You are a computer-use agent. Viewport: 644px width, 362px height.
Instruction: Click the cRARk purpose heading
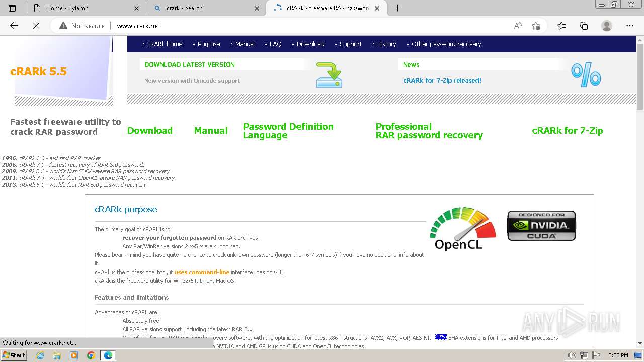126,209
